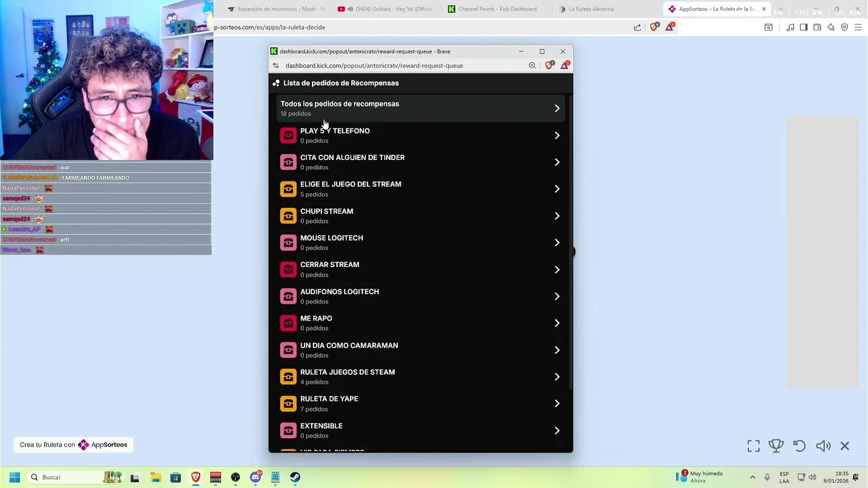Click the MOUSE LOGITECH reward icon
This screenshot has width=868, height=488.
[288, 243]
